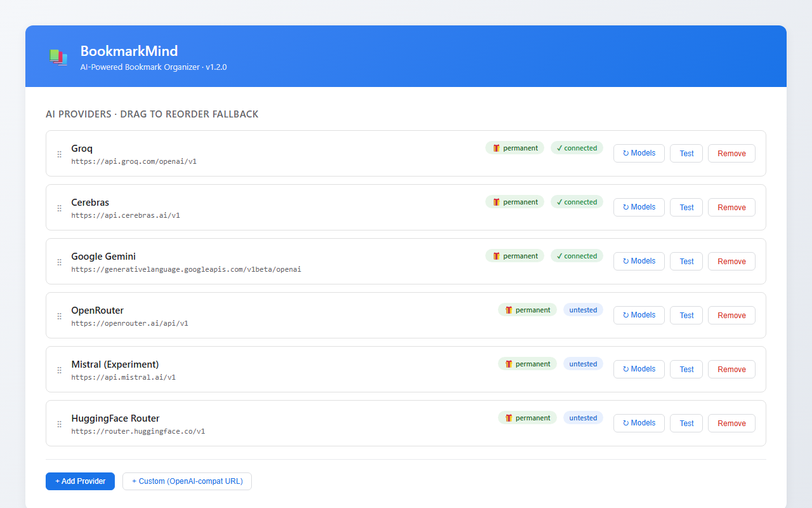Test the HuggingFace Router provider connection

tap(686, 423)
